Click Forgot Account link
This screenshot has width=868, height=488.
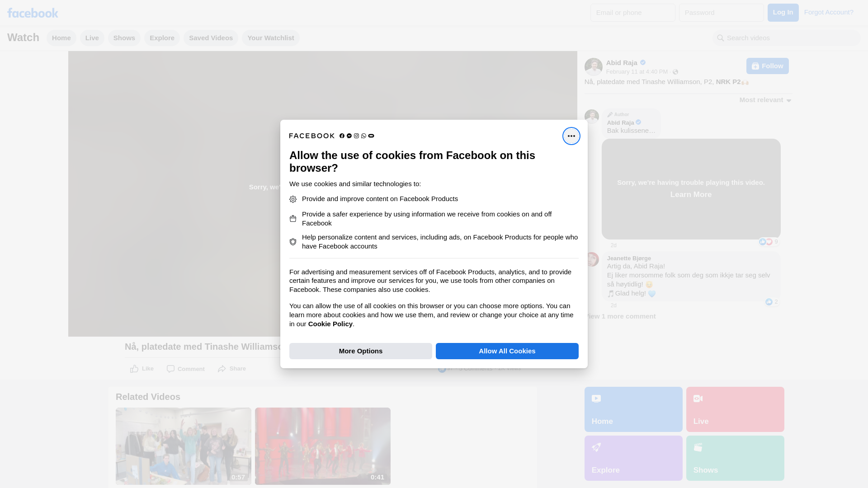tap(829, 12)
